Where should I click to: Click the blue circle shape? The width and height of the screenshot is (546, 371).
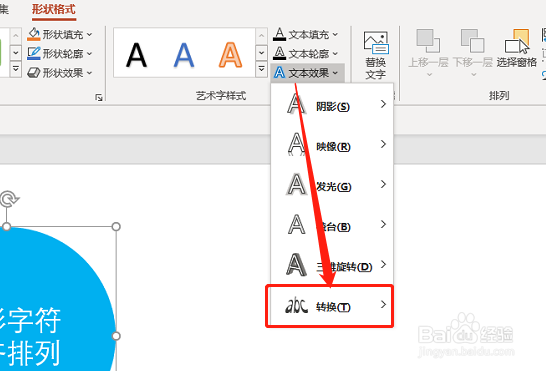coord(52,279)
